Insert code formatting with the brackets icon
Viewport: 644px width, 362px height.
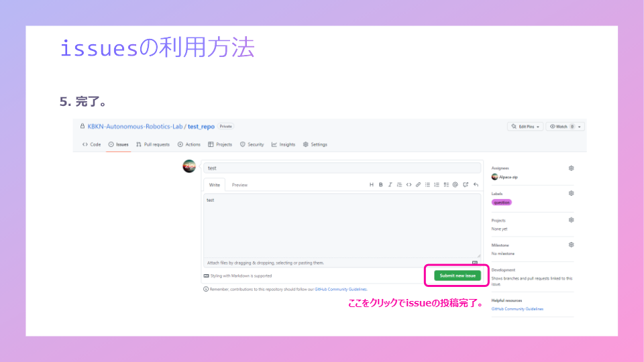coord(409,185)
